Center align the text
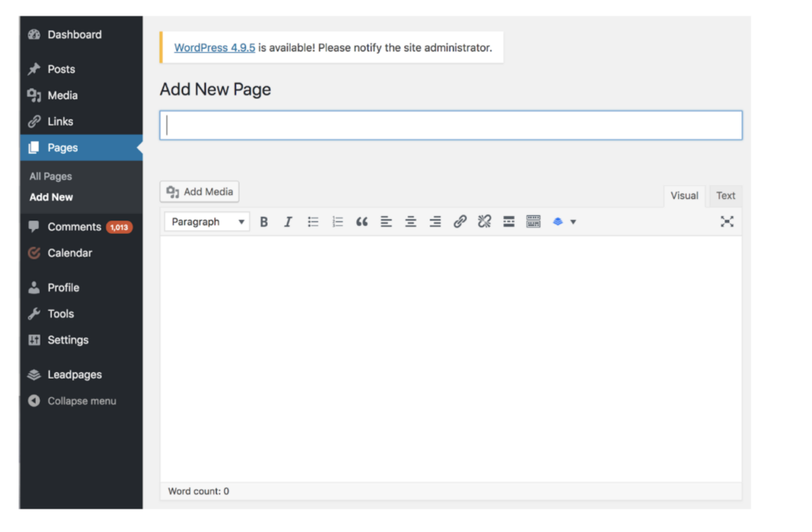 [411, 222]
